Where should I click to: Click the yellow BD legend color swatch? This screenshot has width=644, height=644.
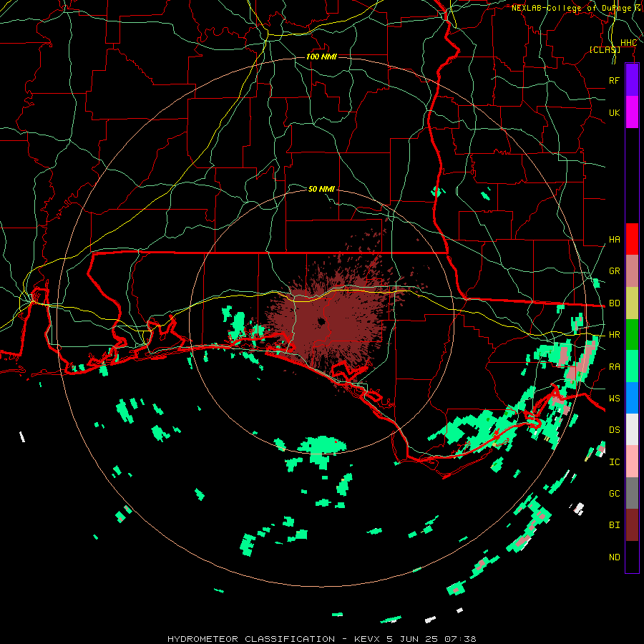pyautogui.click(x=632, y=303)
